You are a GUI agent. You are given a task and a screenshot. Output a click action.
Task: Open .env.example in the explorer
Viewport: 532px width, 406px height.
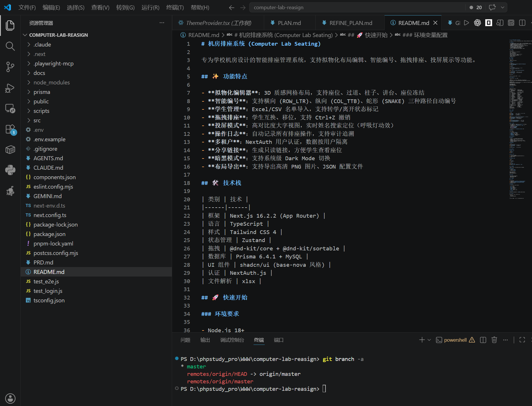49,139
